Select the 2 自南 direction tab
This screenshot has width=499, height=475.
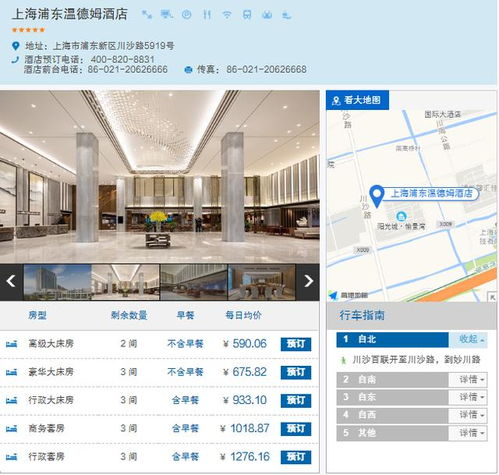coord(392,379)
